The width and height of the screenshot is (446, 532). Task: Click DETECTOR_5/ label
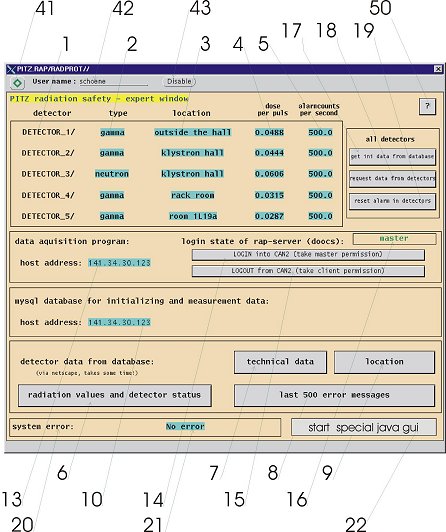(x=48, y=216)
